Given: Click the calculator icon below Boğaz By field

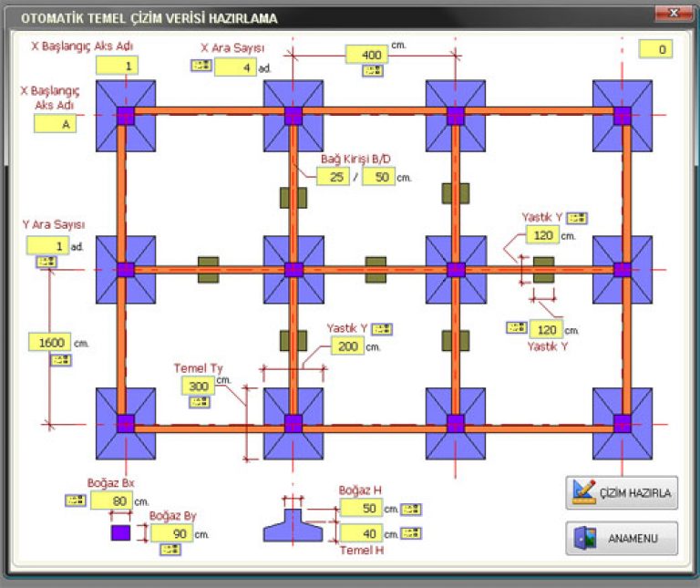Looking at the screenshot, I should (x=170, y=549).
